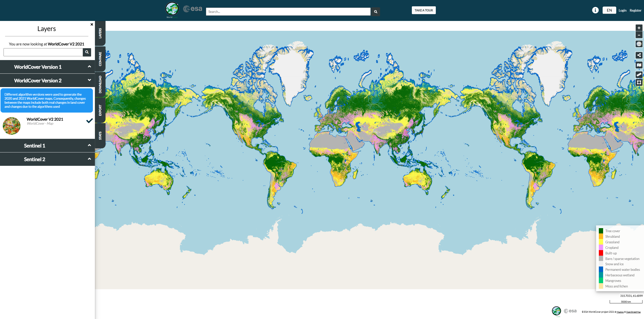644x319 pixels.
Task: Expand the Sentinel 2 section
Action: coord(47,159)
